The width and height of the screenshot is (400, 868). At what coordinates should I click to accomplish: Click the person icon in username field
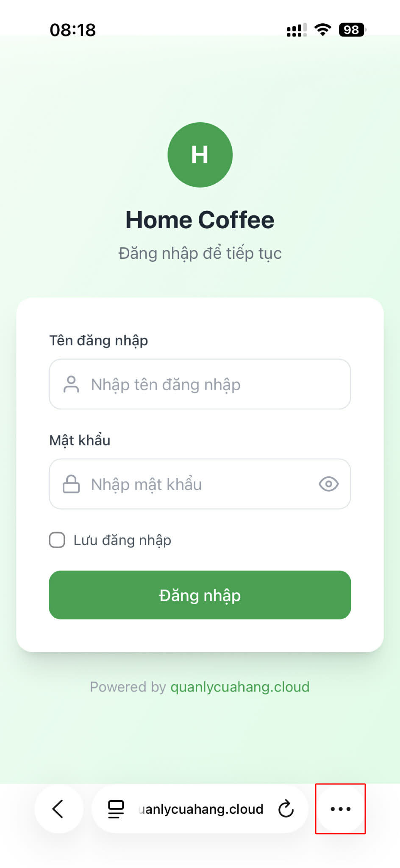[72, 384]
